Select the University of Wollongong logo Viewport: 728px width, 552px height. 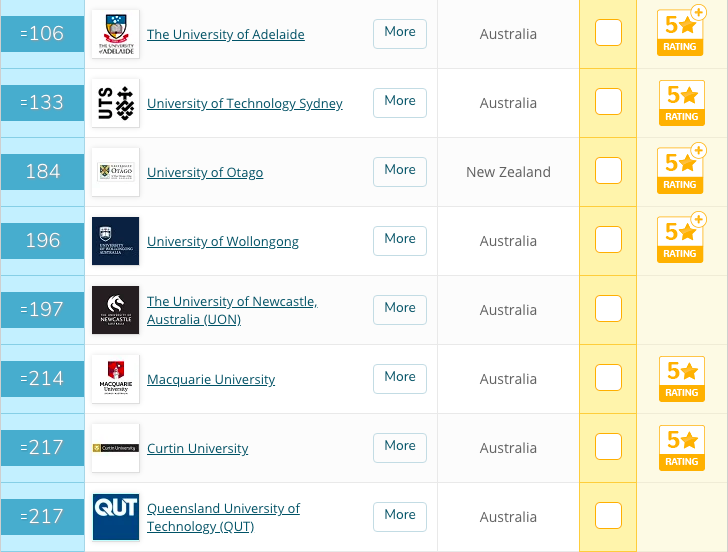point(116,241)
